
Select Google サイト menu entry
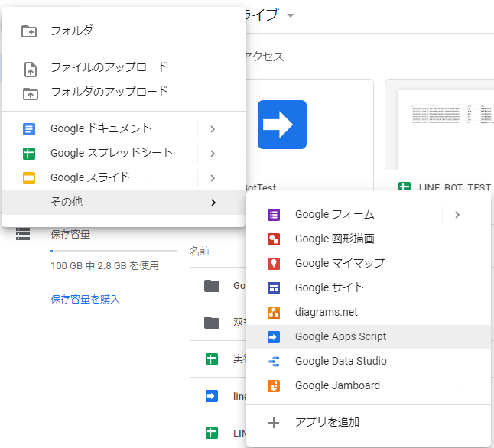click(x=369, y=288)
